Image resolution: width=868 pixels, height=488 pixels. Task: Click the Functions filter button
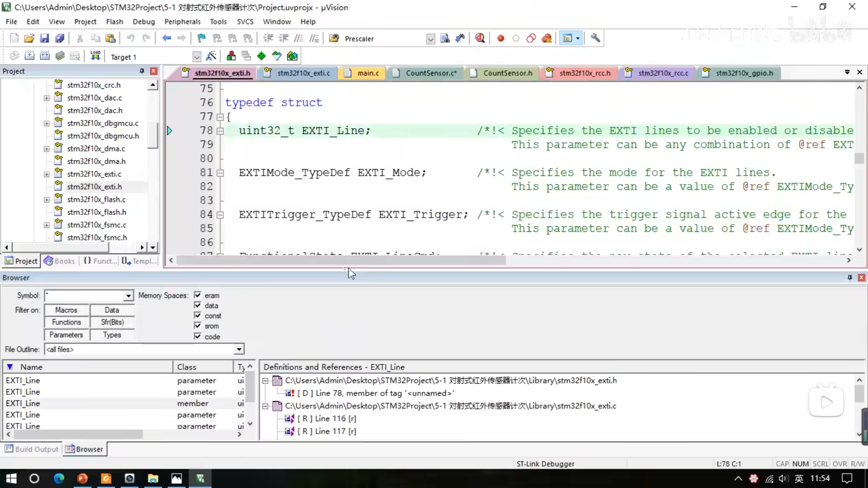pyautogui.click(x=66, y=322)
